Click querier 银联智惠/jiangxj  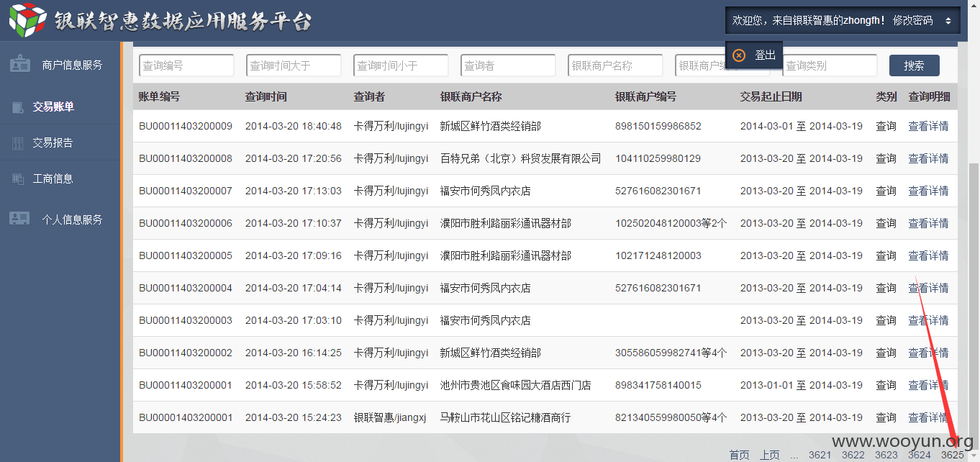point(389,417)
